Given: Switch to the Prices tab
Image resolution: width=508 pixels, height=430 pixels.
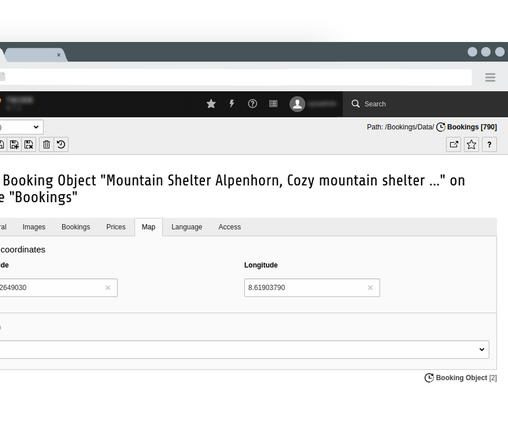Looking at the screenshot, I should pos(116,227).
